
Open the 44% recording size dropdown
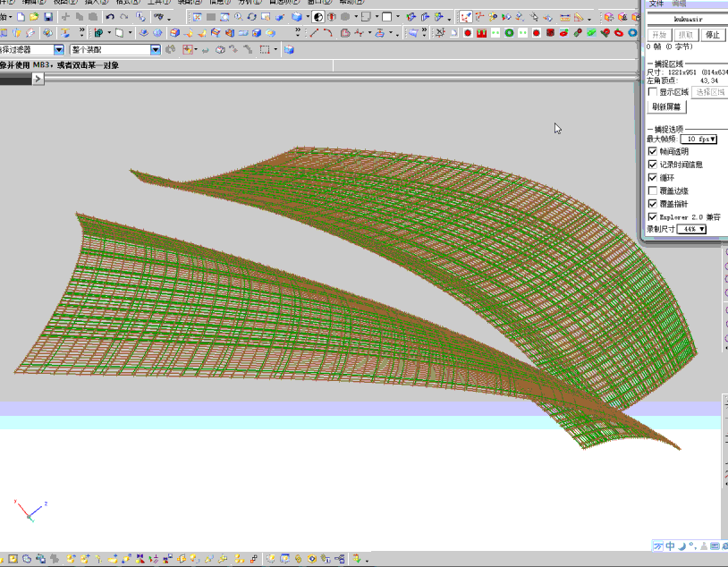(x=691, y=229)
